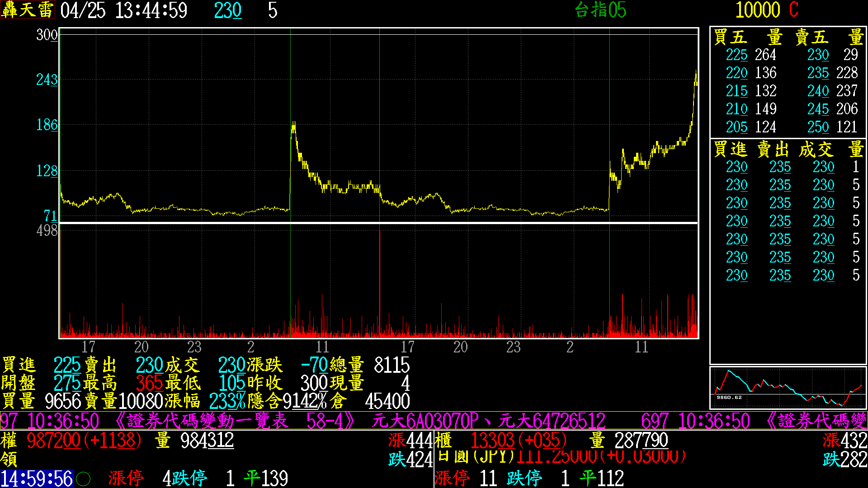The height and width of the screenshot is (488, 868).
Task: Click the 權 weighted index value 987200
Action: click(53, 440)
